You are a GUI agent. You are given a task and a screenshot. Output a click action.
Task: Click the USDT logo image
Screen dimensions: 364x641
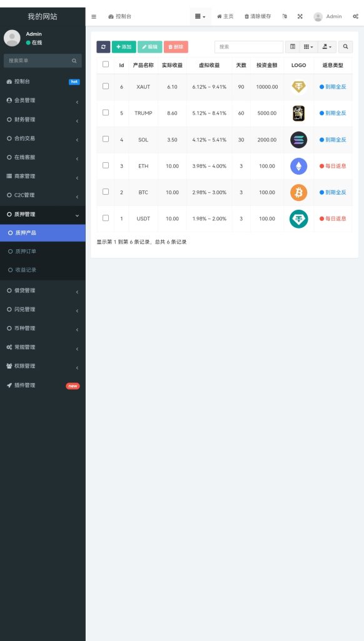point(298,218)
